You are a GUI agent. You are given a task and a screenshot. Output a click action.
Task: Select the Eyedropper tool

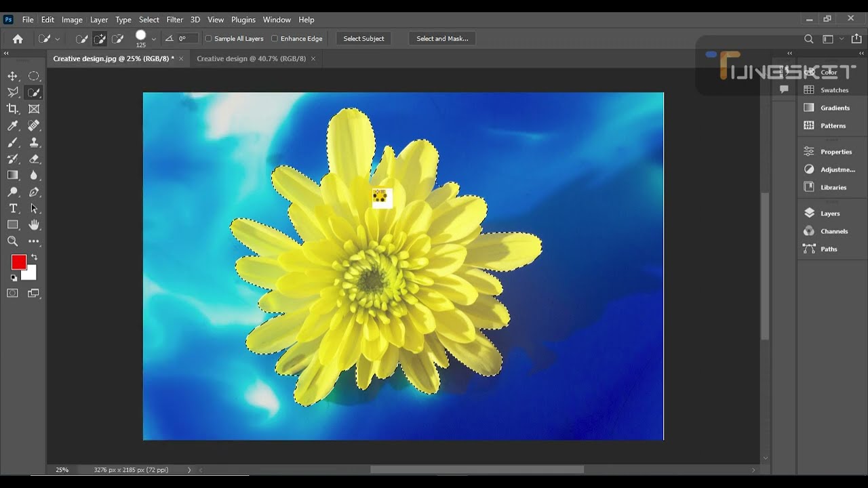(x=13, y=125)
